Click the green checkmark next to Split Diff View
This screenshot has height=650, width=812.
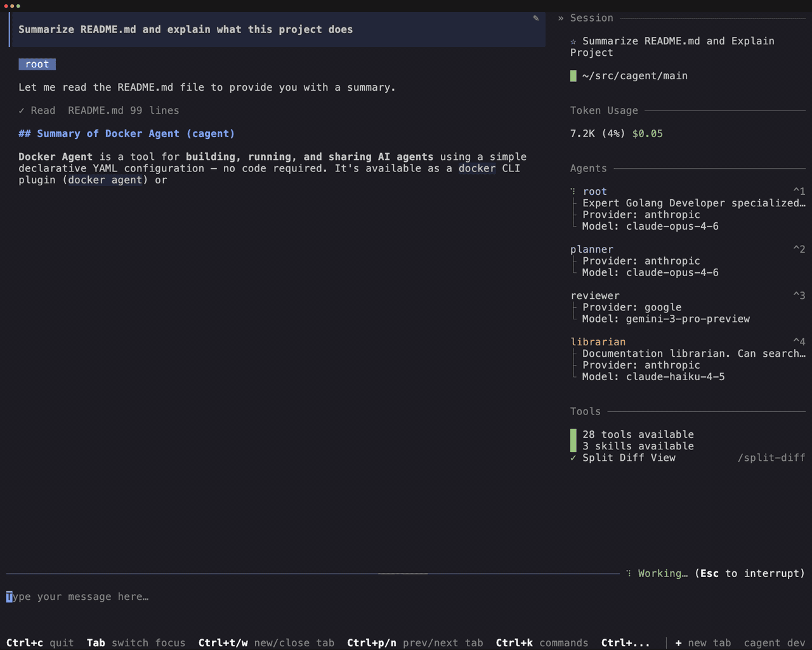pyautogui.click(x=573, y=458)
